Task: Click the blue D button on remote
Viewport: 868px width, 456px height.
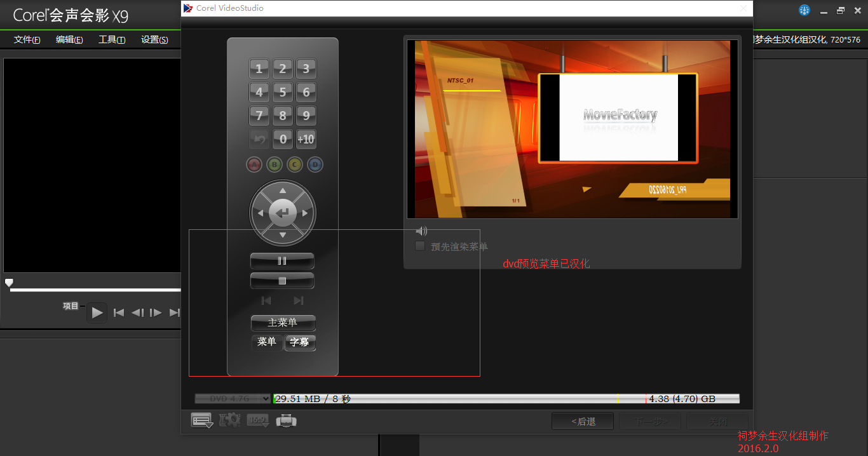Action: click(x=315, y=165)
